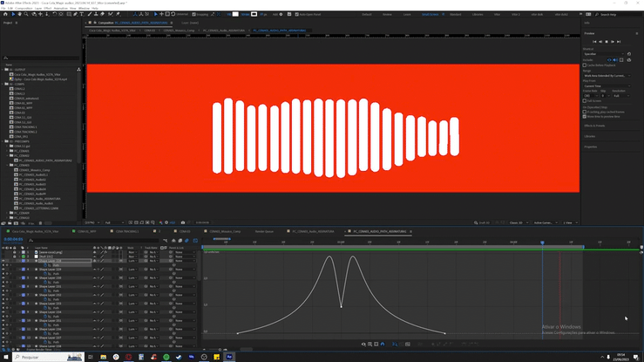Viewport: 644px width, 362px height.
Task: Toggle hide shy layers in timeline
Action: pos(173,241)
